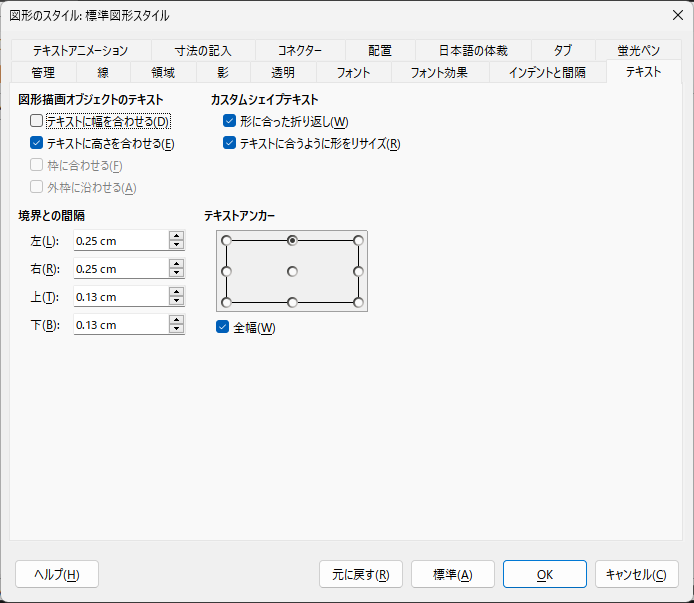Enable テキストに幅を合わせる checkbox
Viewport: 694px width, 603px height.
click(37, 122)
